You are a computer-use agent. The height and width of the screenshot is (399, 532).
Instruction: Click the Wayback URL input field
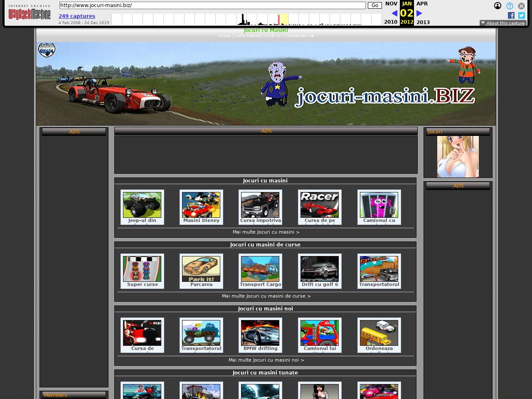[212, 5]
